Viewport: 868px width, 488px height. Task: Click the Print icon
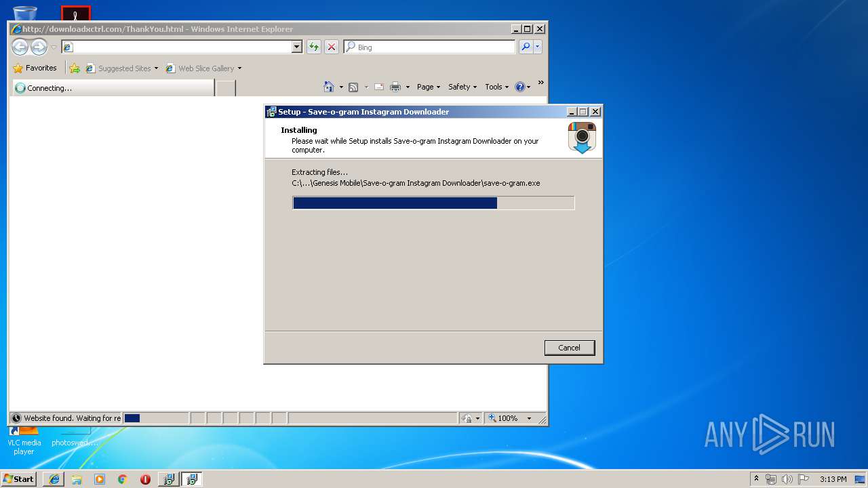pos(395,87)
